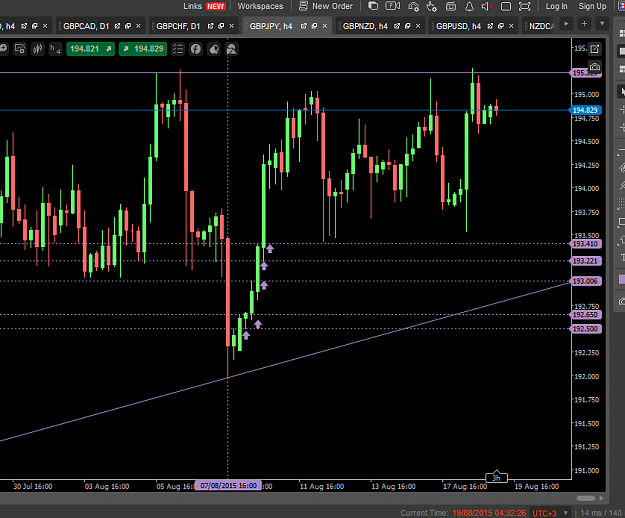
Task: Duplicate the GBPJPY, h4 chart tab
Action: coord(314,26)
